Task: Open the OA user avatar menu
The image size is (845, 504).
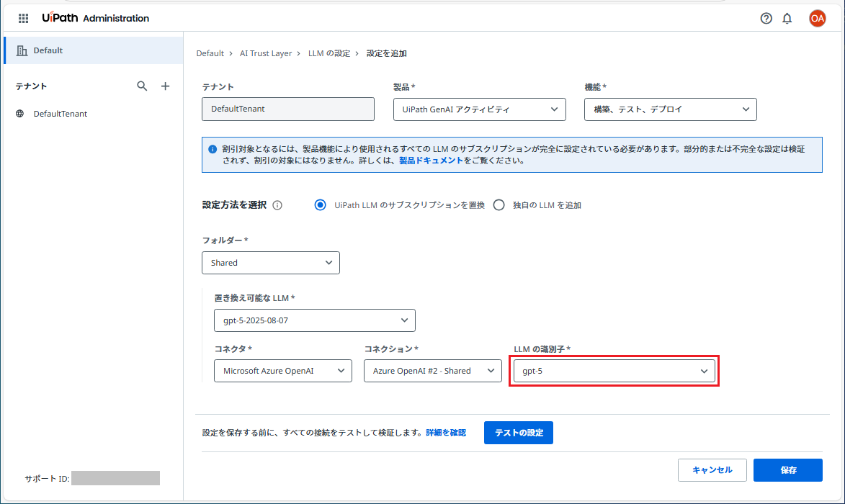Action: click(x=817, y=18)
